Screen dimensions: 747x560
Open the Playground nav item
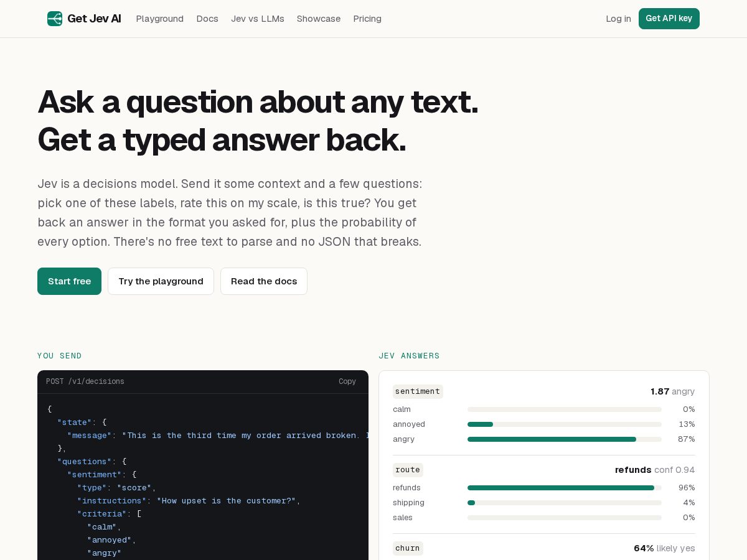tap(160, 19)
